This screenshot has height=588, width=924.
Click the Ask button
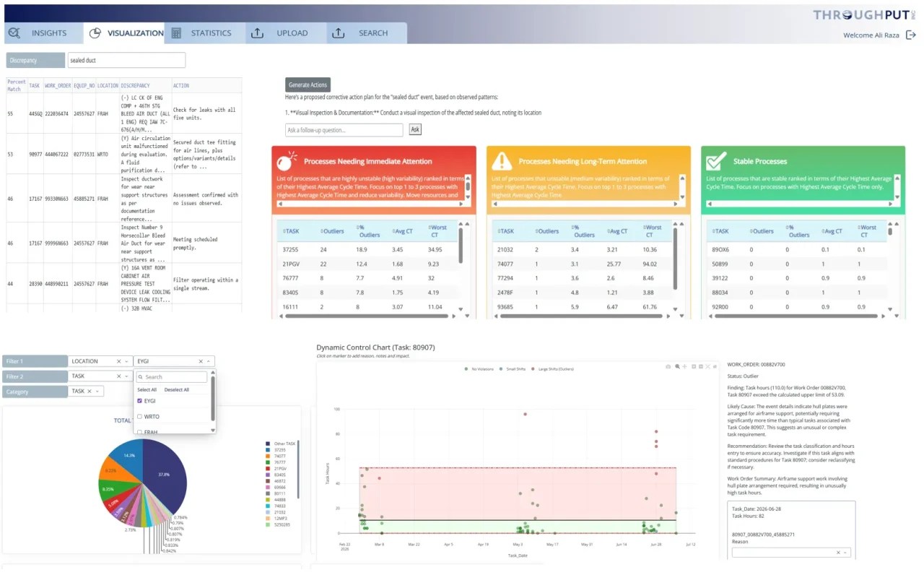point(415,130)
